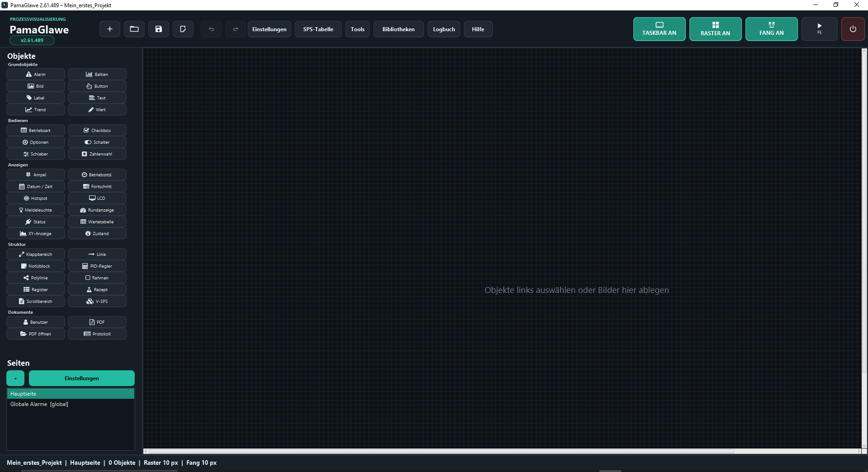Insert a Rundanzeige gauge object

pyautogui.click(x=97, y=210)
